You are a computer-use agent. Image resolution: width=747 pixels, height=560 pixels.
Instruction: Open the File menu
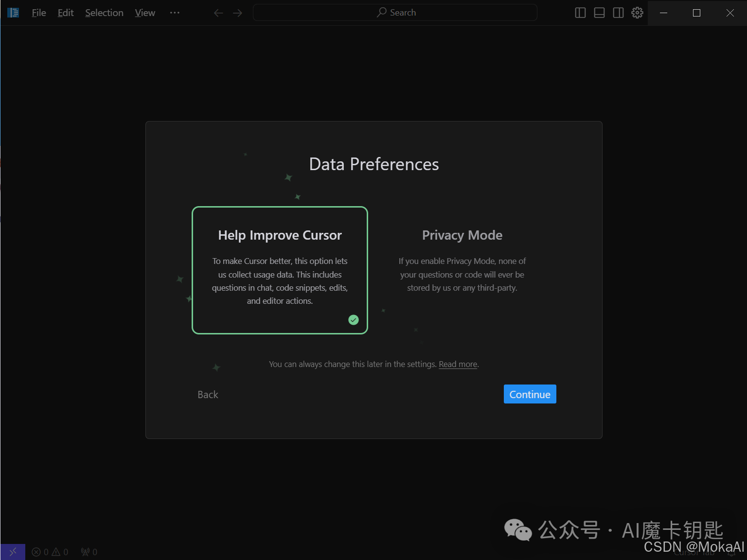tap(39, 13)
